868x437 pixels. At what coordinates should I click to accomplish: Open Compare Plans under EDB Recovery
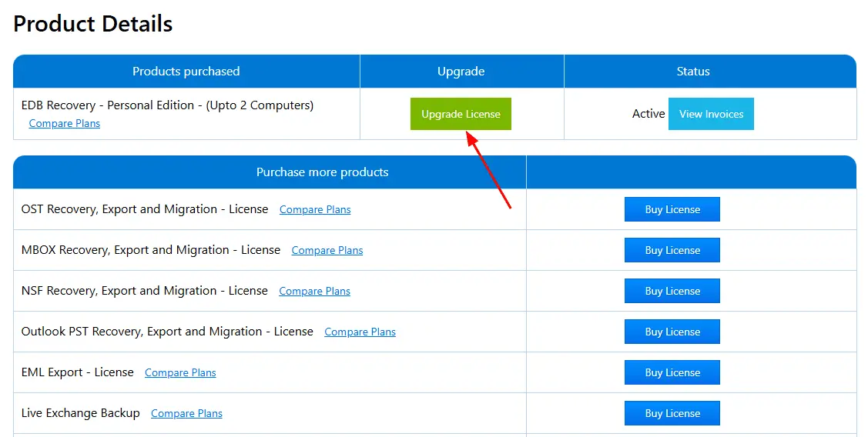65,124
